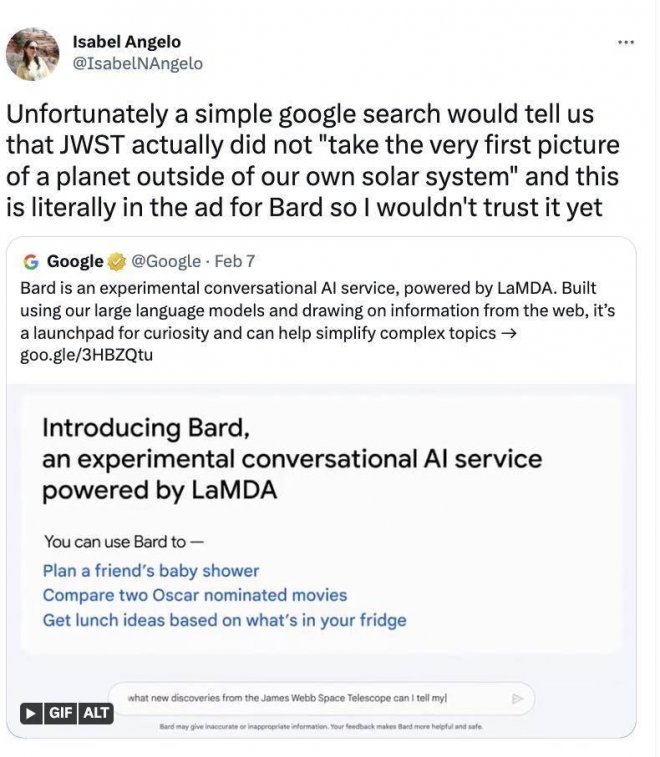The image size is (660, 757).
Task: Click the Bard inaccurate information disclaimer text
Action: (x=321, y=727)
